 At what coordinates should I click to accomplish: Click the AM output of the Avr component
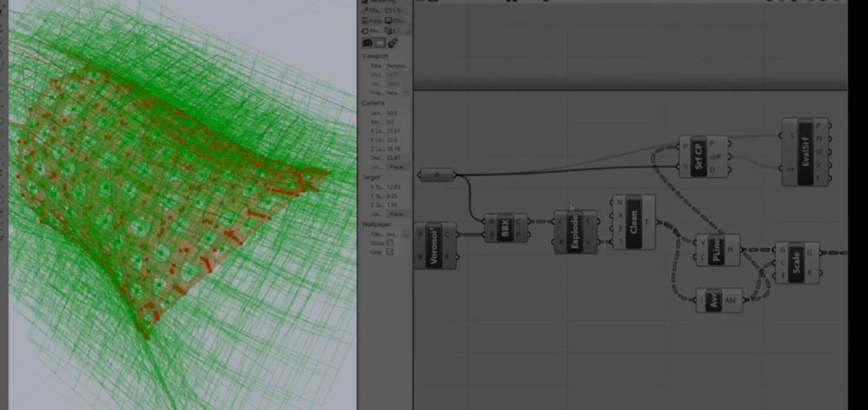(730, 301)
